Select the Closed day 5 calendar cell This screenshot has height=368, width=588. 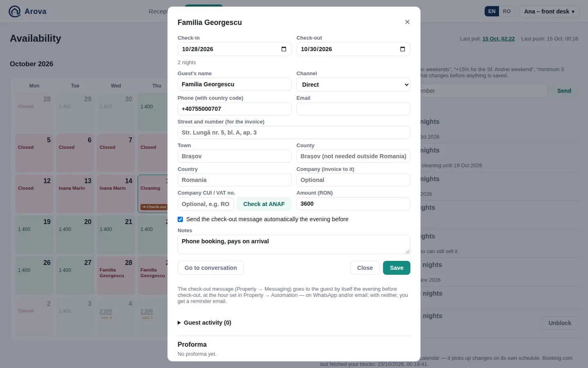pyautogui.click(x=34, y=153)
